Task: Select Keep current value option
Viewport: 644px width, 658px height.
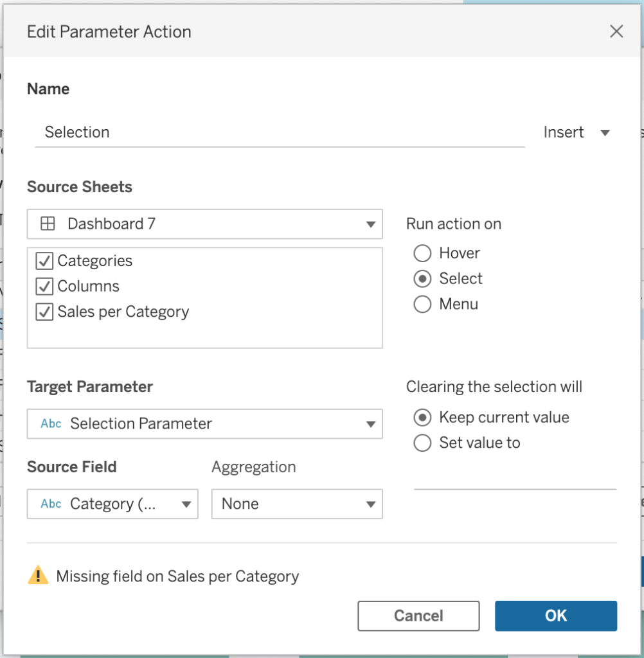Action: click(x=422, y=418)
